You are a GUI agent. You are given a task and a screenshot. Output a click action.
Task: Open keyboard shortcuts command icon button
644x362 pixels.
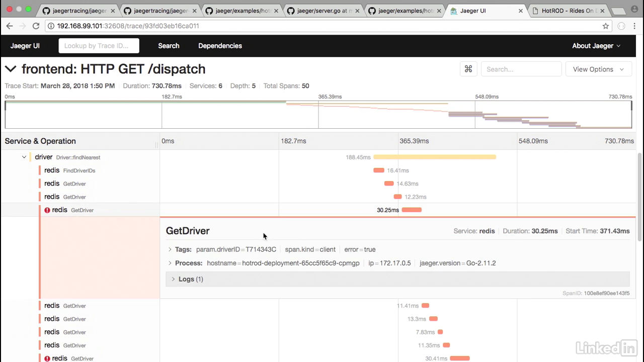468,69
